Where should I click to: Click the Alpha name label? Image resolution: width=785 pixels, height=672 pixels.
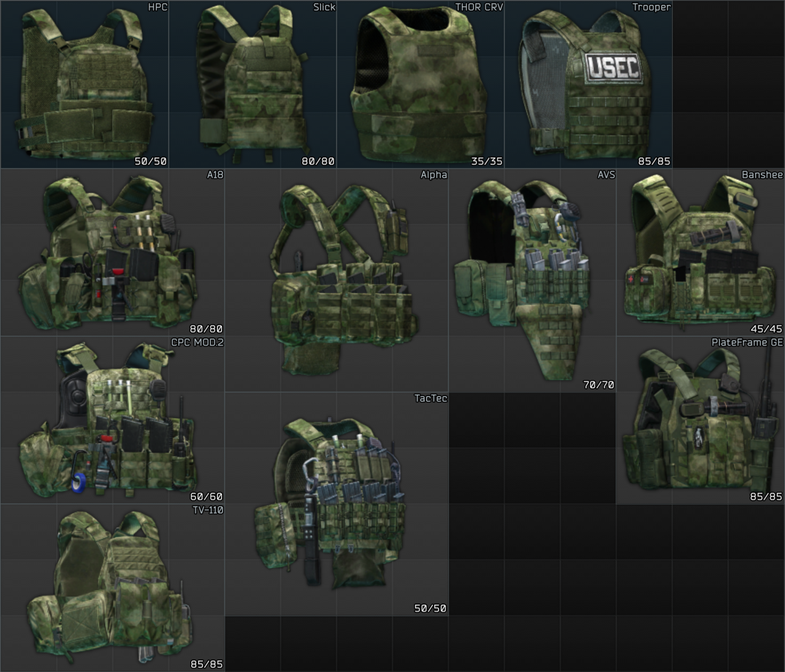tap(434, 175)
